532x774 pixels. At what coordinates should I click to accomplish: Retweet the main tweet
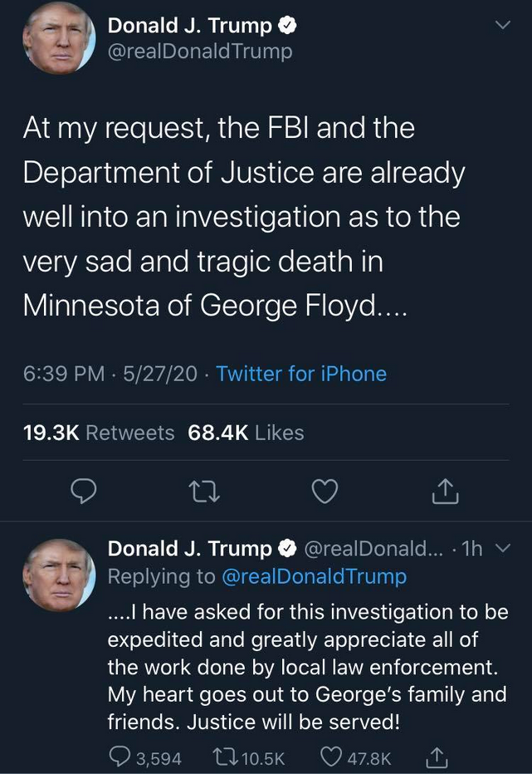204,492
